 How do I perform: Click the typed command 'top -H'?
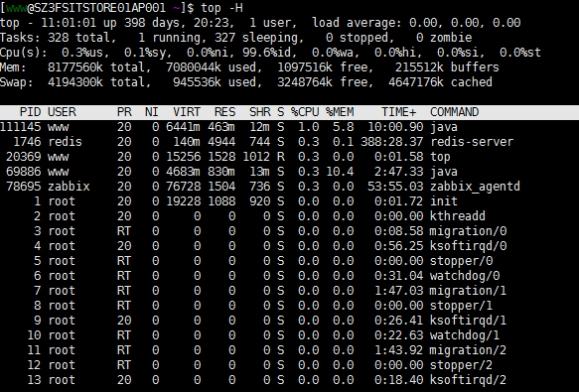(221, 8)
